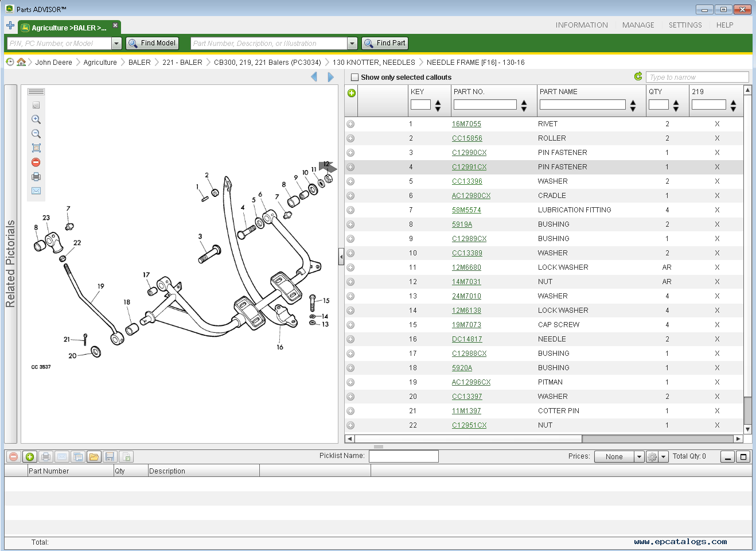Expand the dropdown arrow next to gear
The width and height of the screenshot is (756, 551).
pos(664,457)
